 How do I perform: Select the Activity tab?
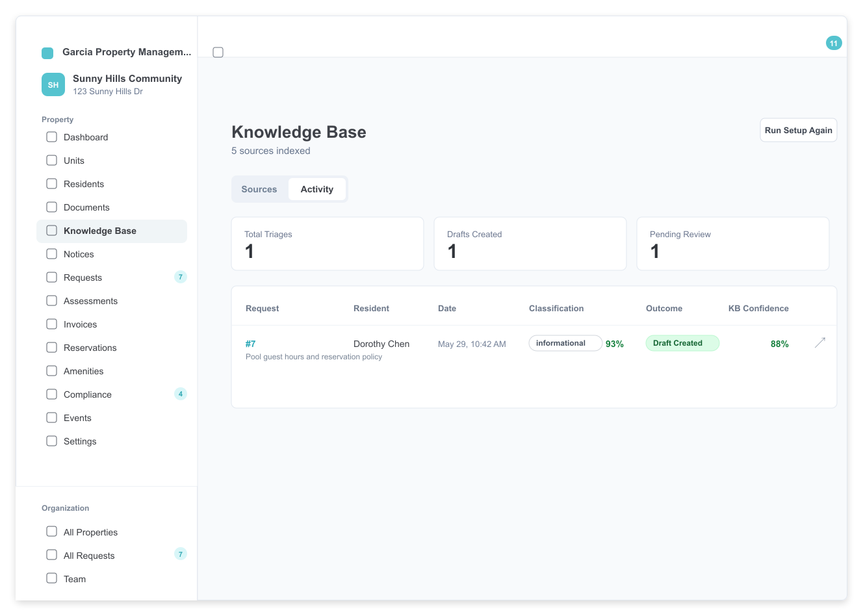coord(317,189)
